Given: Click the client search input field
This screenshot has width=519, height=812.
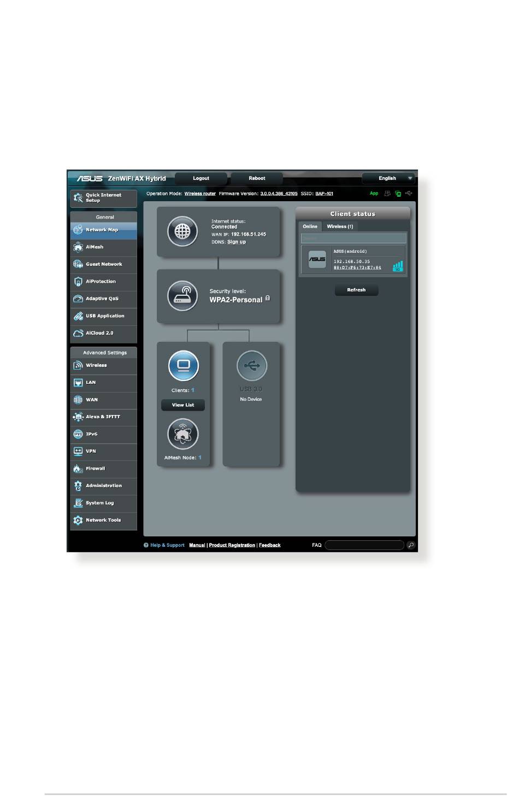Looking at the screenshot, I should [353, 239].
